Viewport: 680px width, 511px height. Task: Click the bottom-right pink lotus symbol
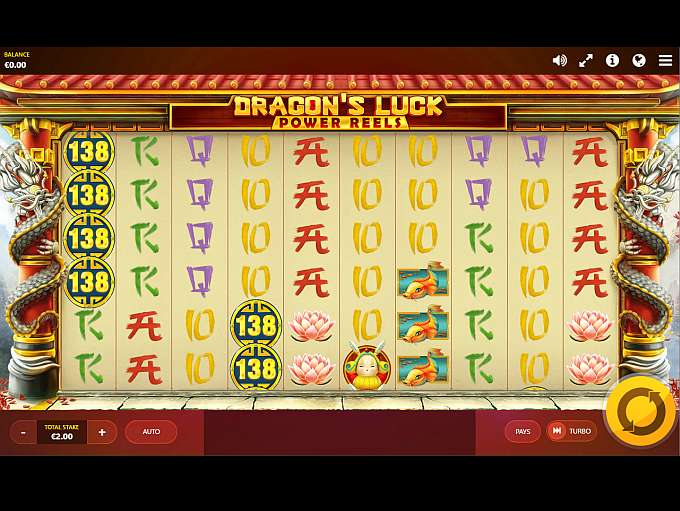click(x=589, y=369)
